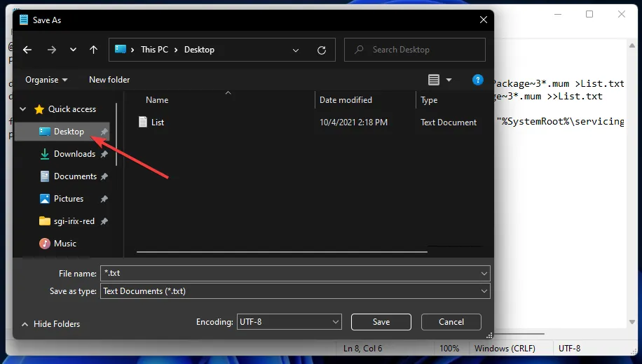Viewport: 642px width, 364px height.
Task: Refresh the Desktop folder view
Action: (x=322, y=50)
